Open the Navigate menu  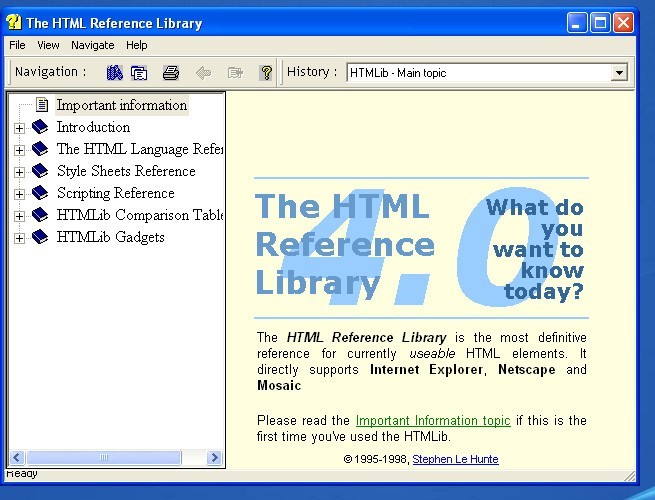pyautogui.click(x=93, y=45)
